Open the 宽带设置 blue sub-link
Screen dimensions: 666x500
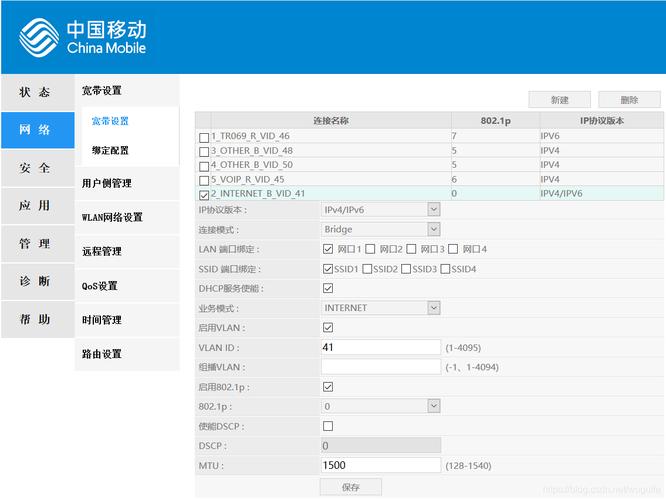coord(110,121)
